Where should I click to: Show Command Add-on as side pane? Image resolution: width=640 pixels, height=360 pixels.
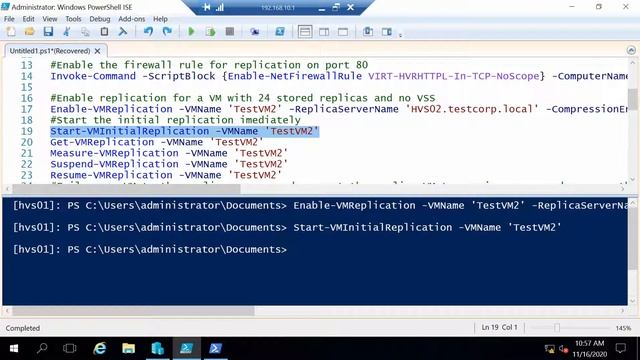(387, 31)
